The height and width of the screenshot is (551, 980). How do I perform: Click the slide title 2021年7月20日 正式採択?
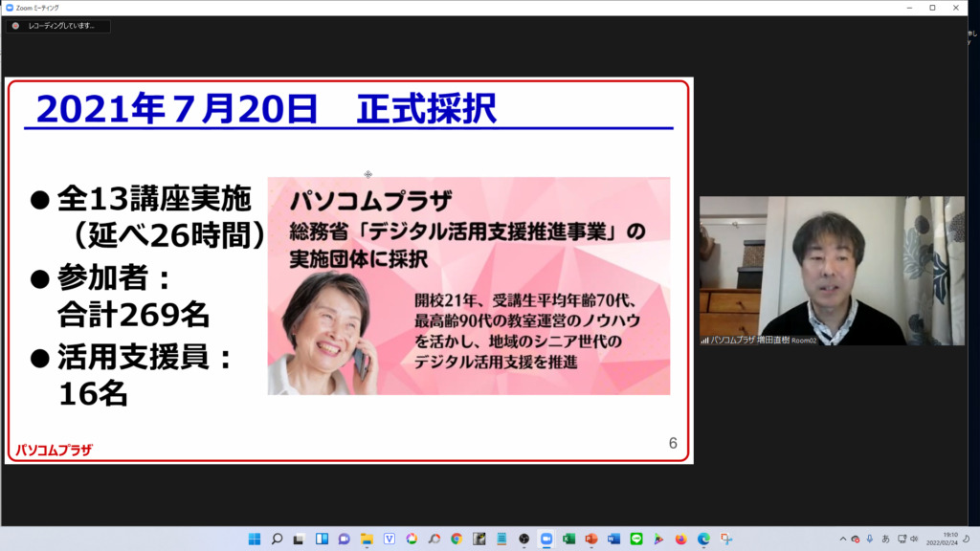tap(266, 109)
